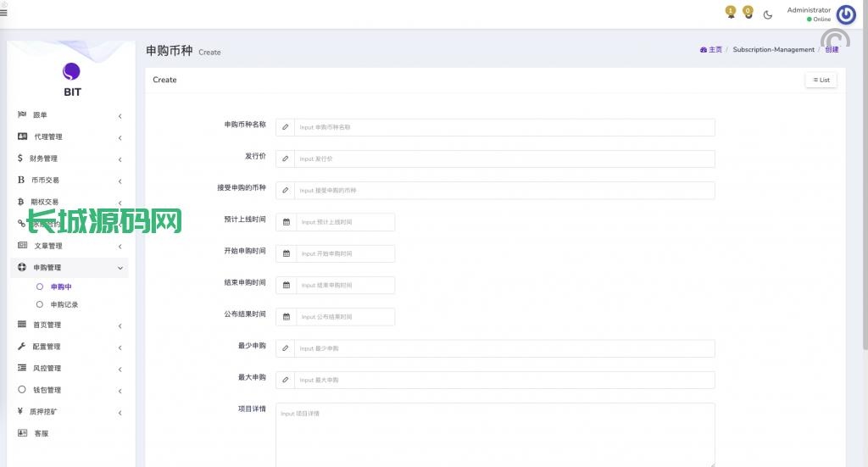The image size is (868, 467).
Task: Click calendar icon for 开始申购时间
Action: tap(287, 253)
